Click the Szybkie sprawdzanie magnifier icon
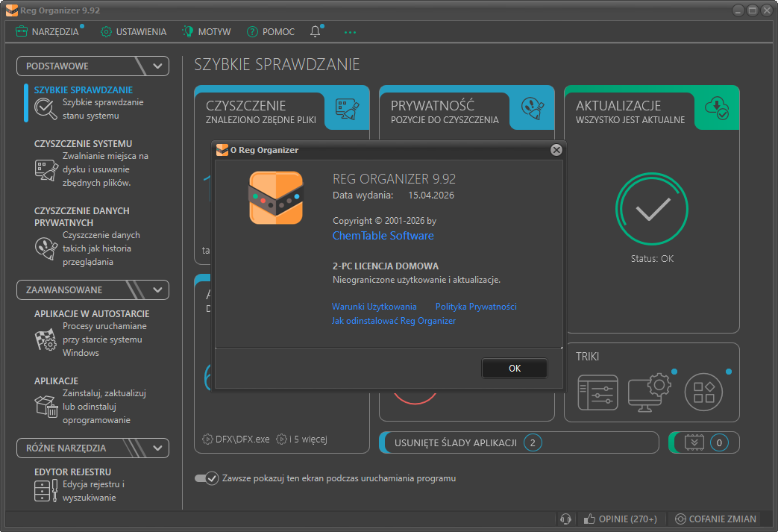 [46, 109]
